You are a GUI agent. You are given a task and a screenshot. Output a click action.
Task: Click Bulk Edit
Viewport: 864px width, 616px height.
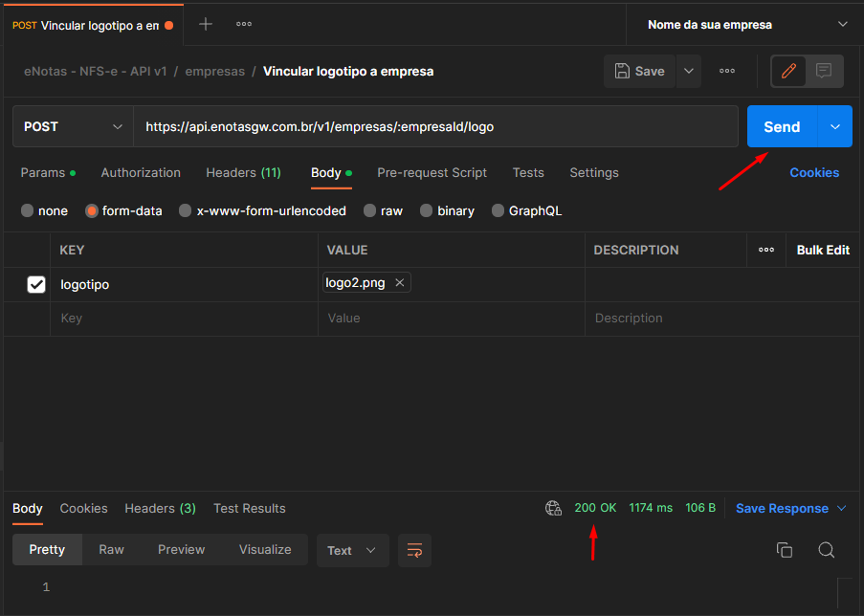point(823,251)
